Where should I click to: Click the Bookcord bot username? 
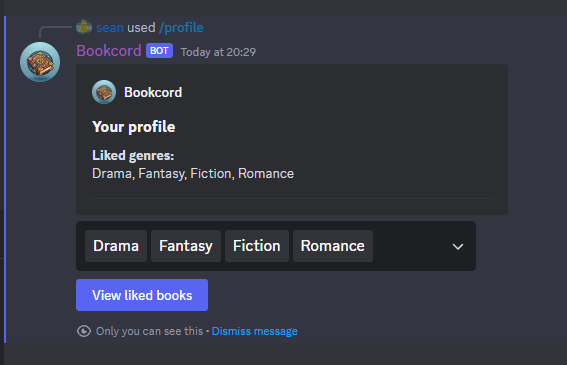109,51
